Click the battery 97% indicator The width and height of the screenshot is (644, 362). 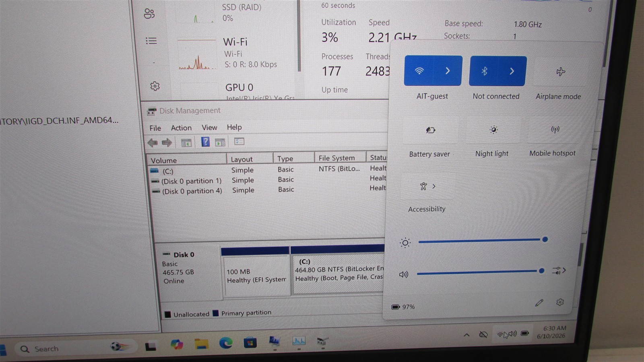pyautogui.click(x=403, y=307)
